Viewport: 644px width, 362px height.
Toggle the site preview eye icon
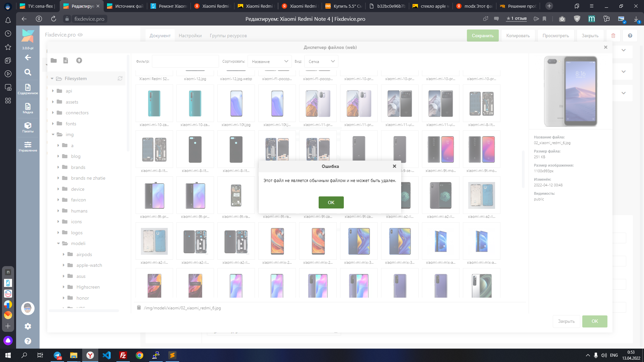(80, 35)
